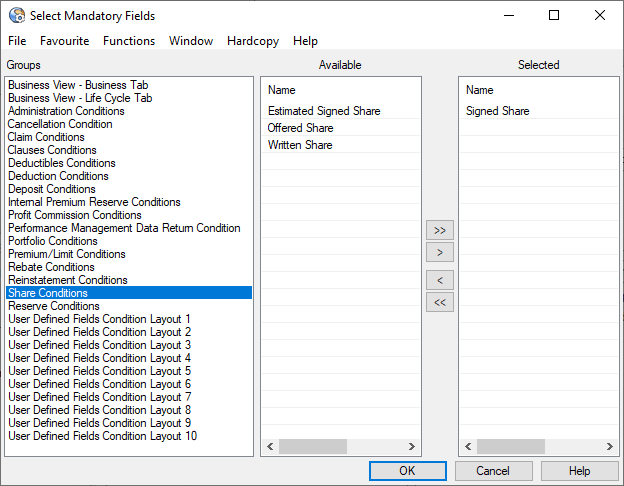Open the Functions menu

click(128, 41)
